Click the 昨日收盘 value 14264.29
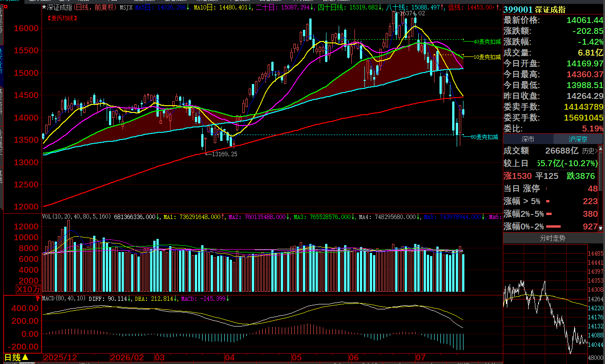This screenshot has width=605, height=364. (585, 96)
